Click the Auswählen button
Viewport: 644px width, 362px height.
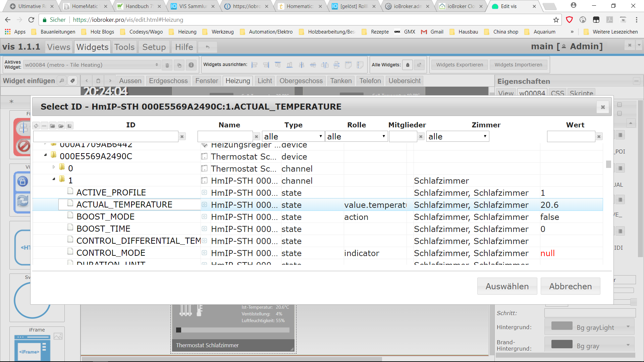pos(507,286)
